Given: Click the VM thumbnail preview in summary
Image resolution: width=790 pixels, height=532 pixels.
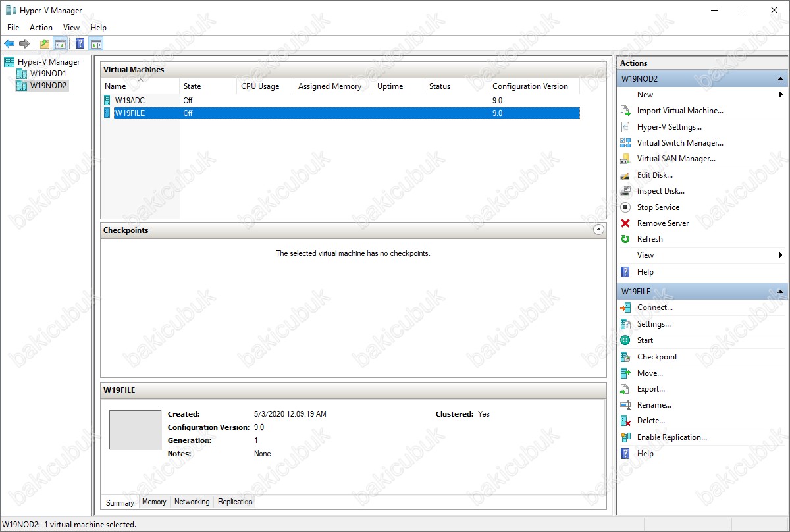Looking at the screenshot, I should point(135,430).
